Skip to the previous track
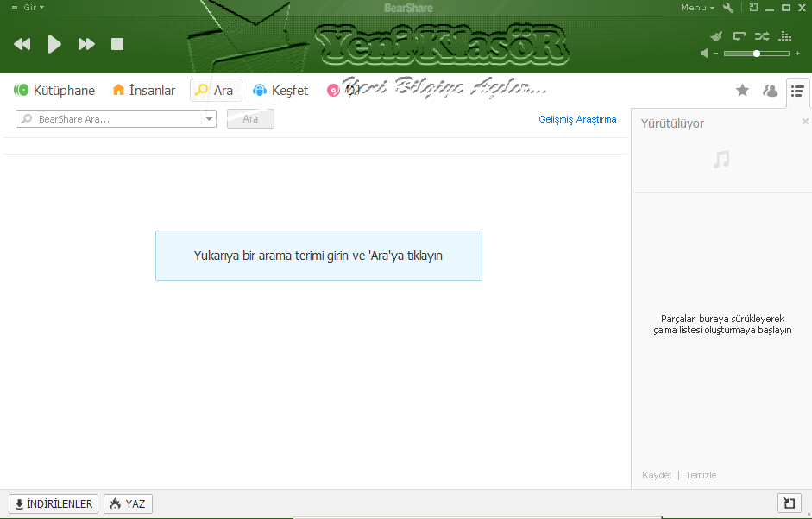 click(22, 44)
